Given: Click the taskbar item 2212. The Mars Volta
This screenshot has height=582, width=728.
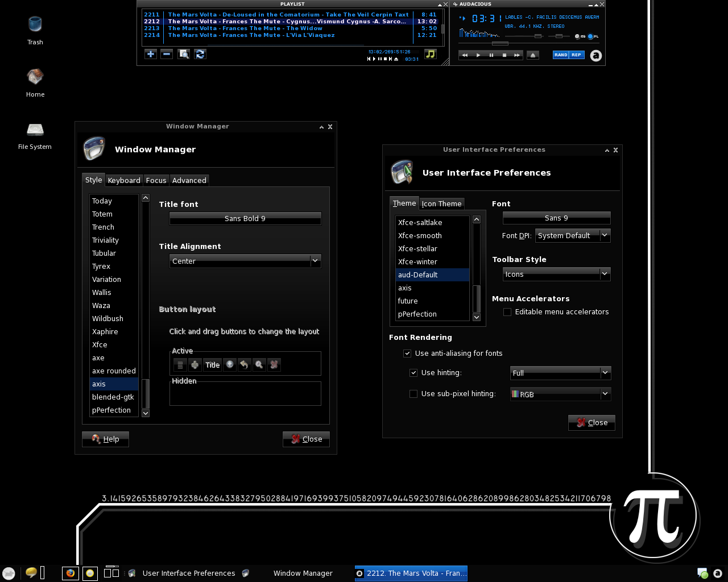Looking at the screenshot, I should (x=411, y=573).
